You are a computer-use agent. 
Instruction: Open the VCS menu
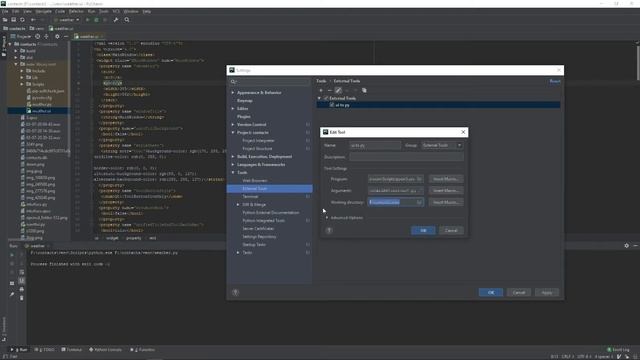[116, 11]
